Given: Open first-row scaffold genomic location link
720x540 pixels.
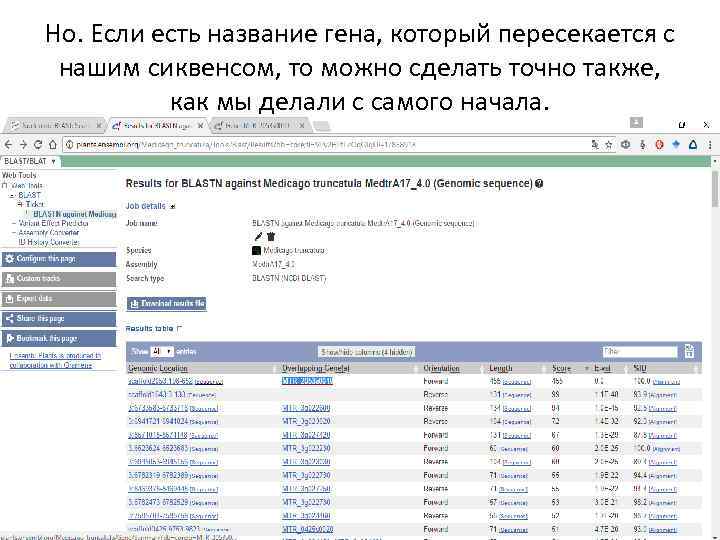Looking at the screenshot, I should coord(160,381).
